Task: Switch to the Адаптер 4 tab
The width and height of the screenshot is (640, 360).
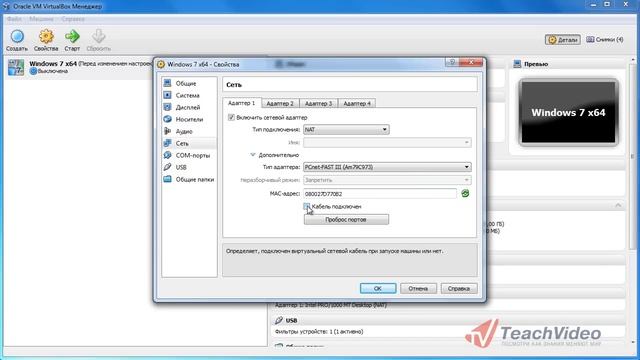Action: tap(357, 104)
